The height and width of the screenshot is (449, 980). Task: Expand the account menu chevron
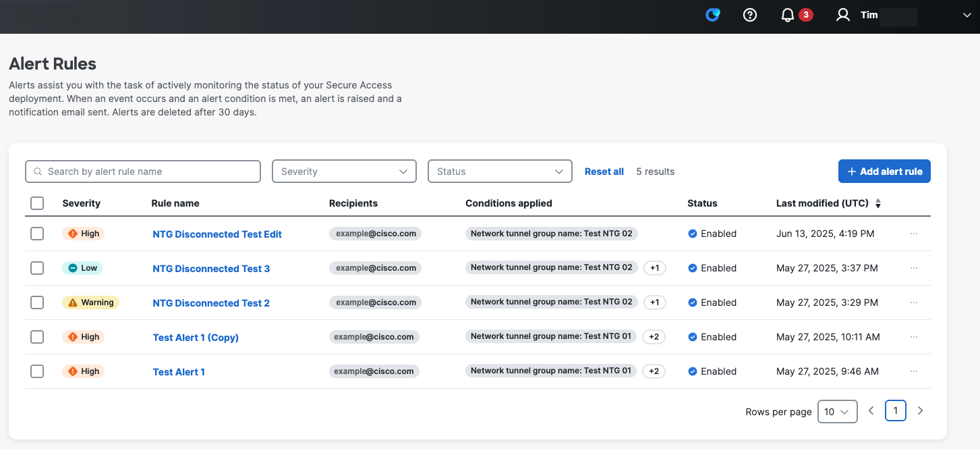966,15
